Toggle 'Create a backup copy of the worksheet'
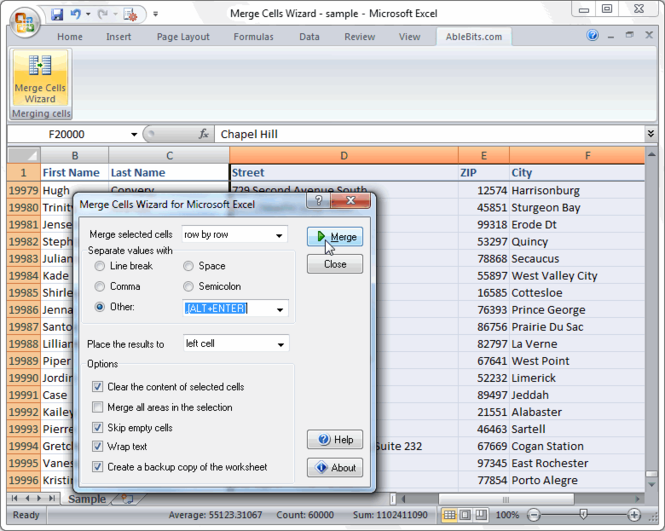Screen dimensions: 665x531 [x=98, y=467]
